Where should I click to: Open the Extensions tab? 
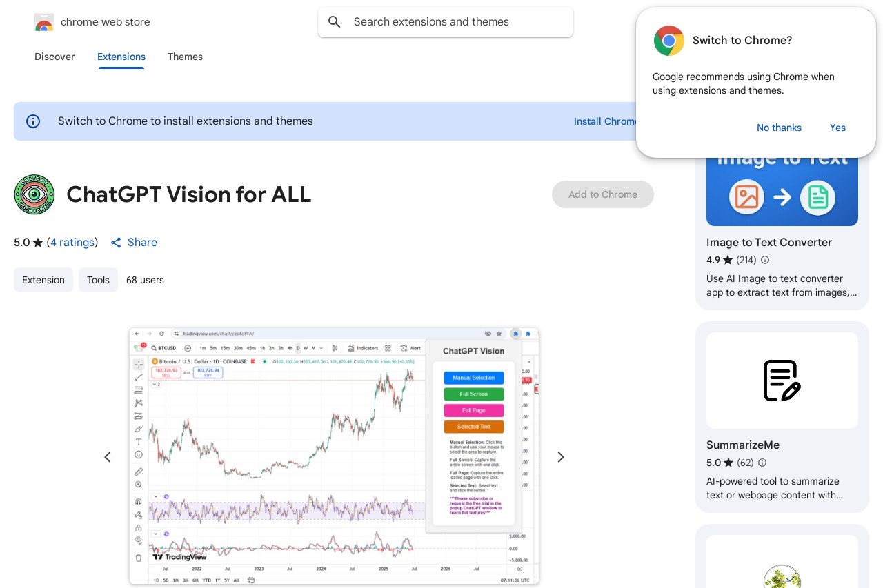coord(121,57)
